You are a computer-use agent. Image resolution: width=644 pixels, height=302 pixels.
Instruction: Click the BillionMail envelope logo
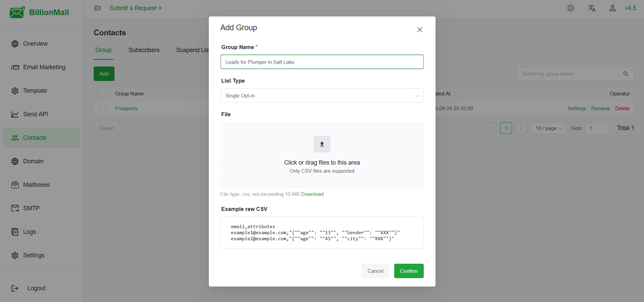pos(17,12)
